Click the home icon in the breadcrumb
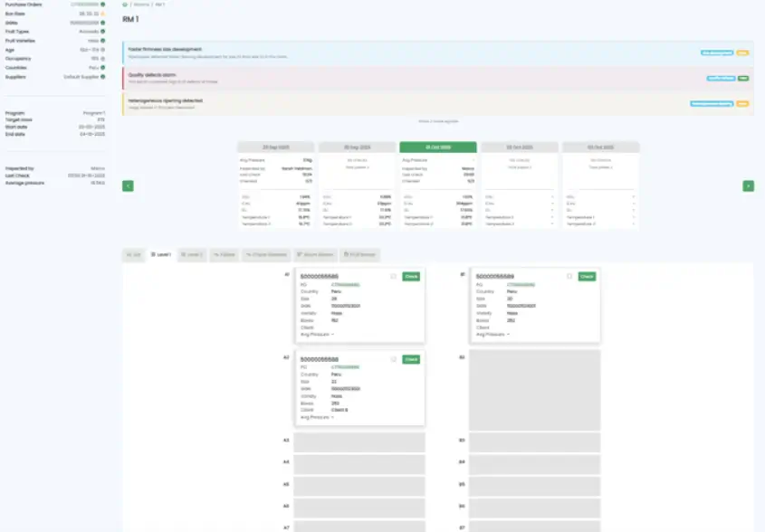This screenshot has width=765, height=532. pyautogui.click(x=125, y=5)
